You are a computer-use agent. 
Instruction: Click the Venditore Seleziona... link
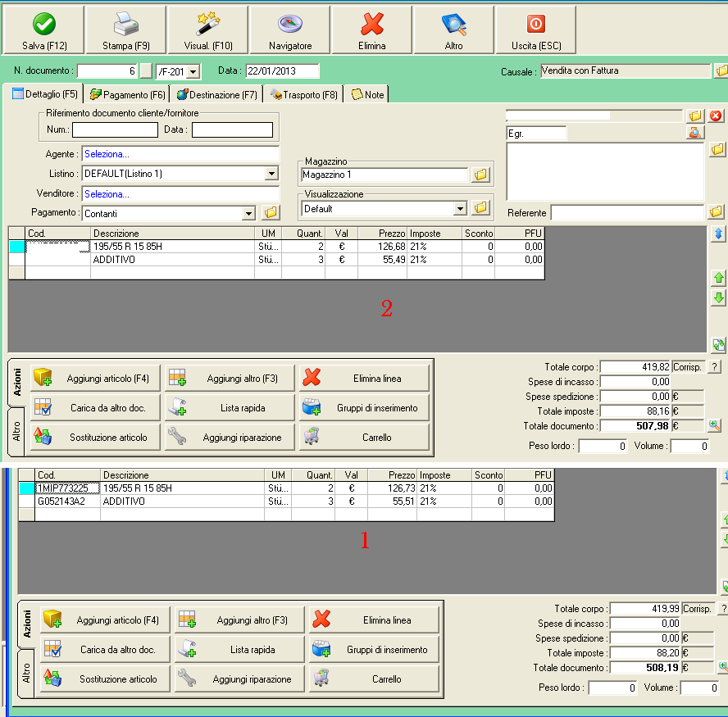pos(107,194)
